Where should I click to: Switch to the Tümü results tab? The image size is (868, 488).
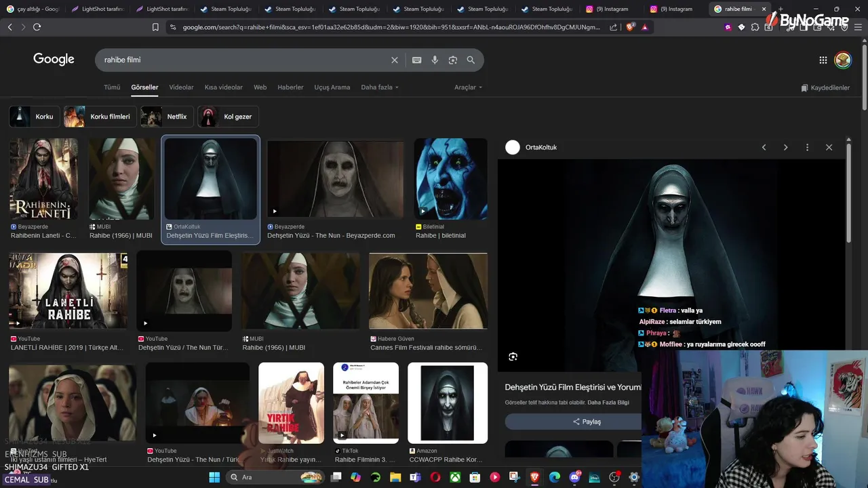point(112,87)
